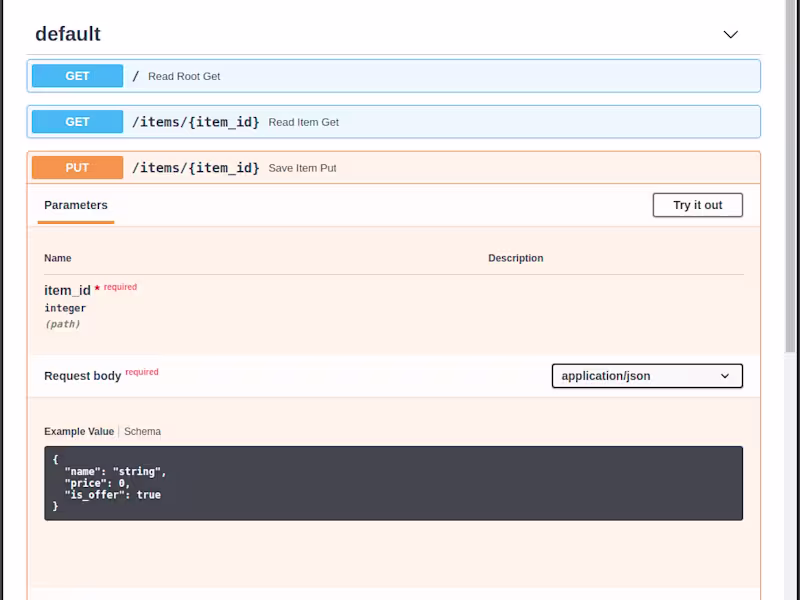
Task: Click the item_id parameter name
Action: pyautogui.click(x=67, y=290)
